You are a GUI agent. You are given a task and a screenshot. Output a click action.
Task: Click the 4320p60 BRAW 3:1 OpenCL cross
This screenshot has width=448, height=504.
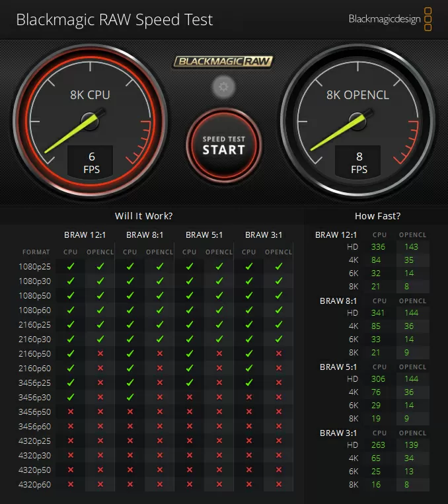(279, 484)
